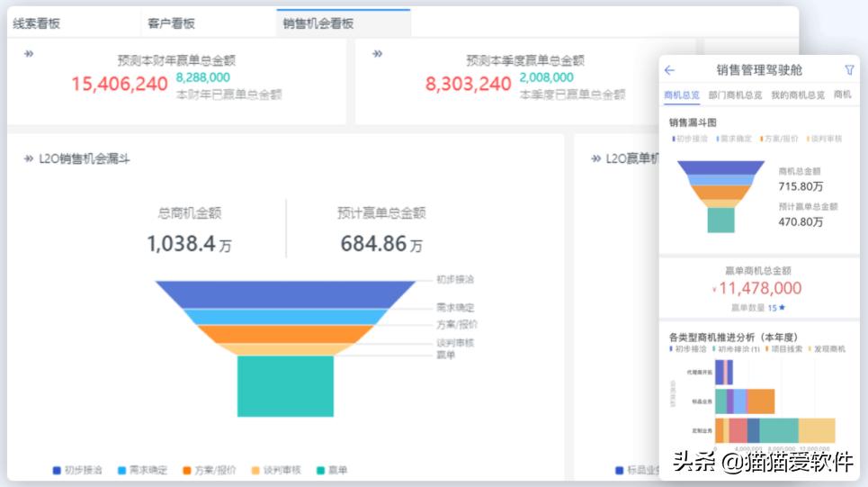Toggle 初步接洽 legend under 销售漏斗图
This screenshot has width=868, height=487.
690,139
